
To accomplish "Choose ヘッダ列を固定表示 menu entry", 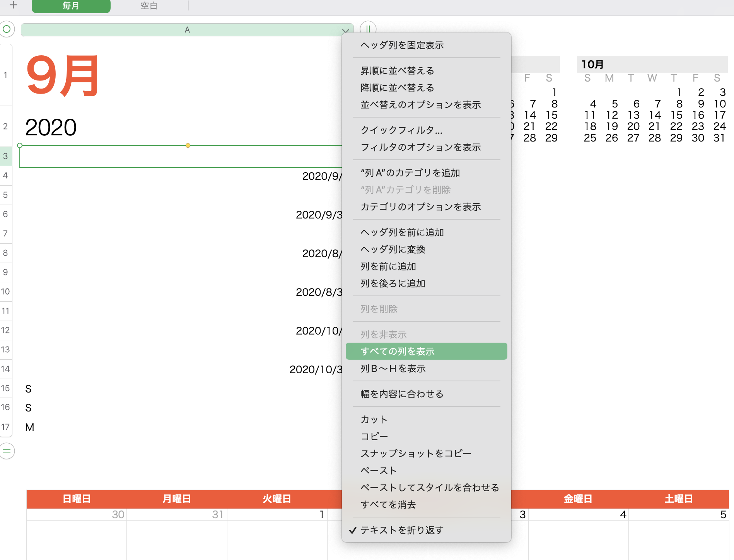I will click(x=402, y=45).
